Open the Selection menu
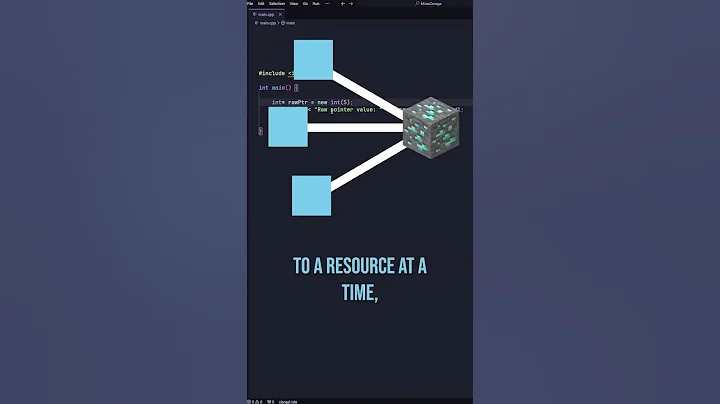 tap(277, 4)
